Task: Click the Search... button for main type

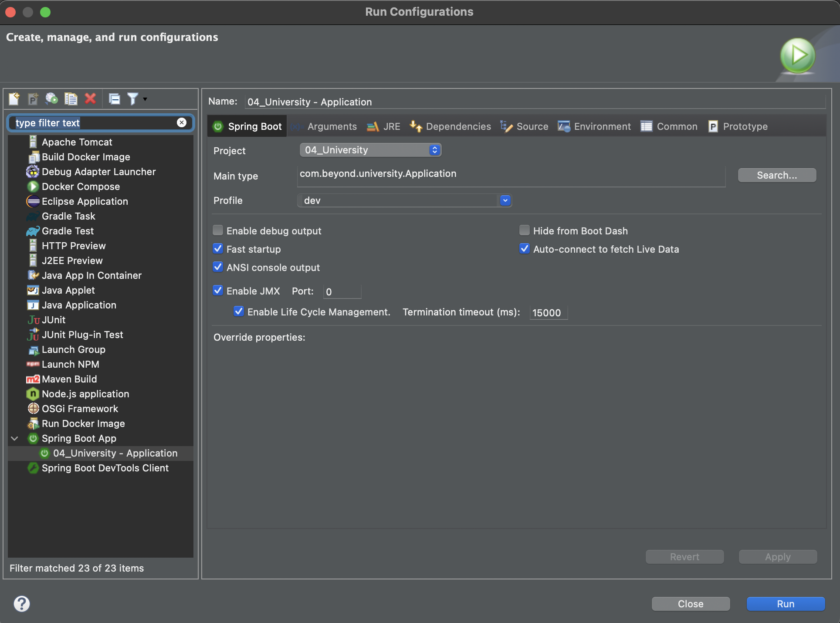Action: coord(776,175)
